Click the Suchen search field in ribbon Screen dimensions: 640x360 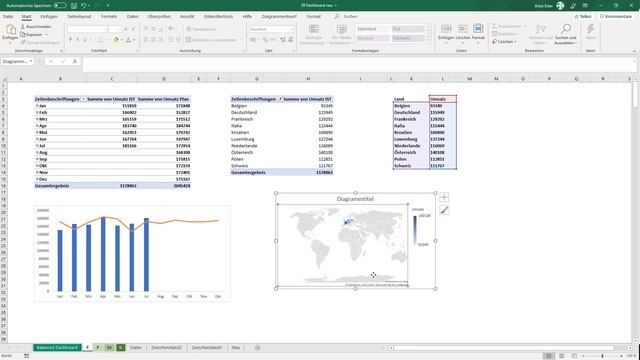click(x=350, y=16)
